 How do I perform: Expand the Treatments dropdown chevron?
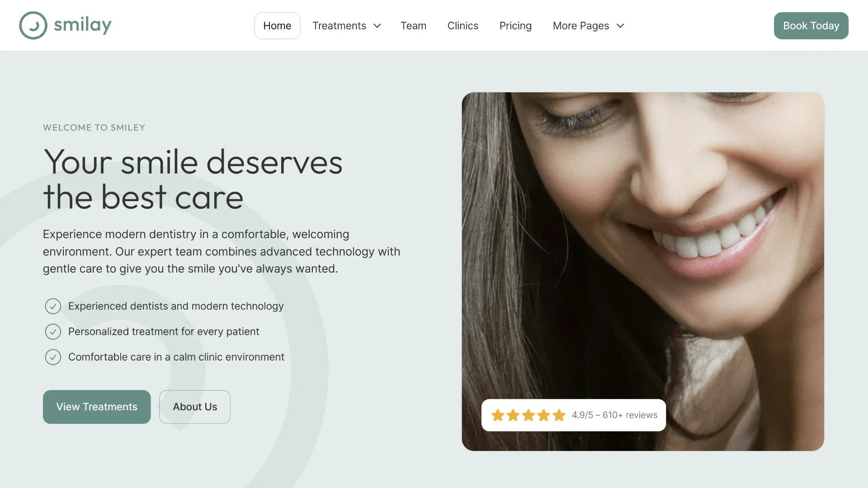pos(377,26)
